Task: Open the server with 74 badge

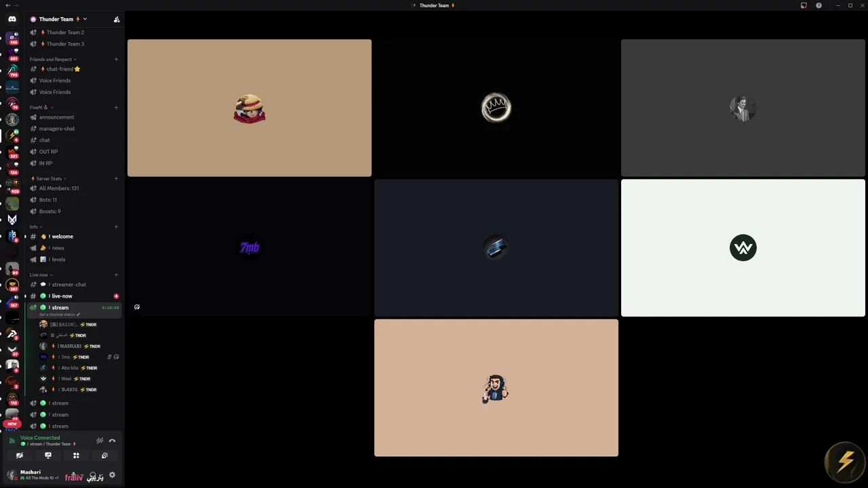Action: coord(12,103)
